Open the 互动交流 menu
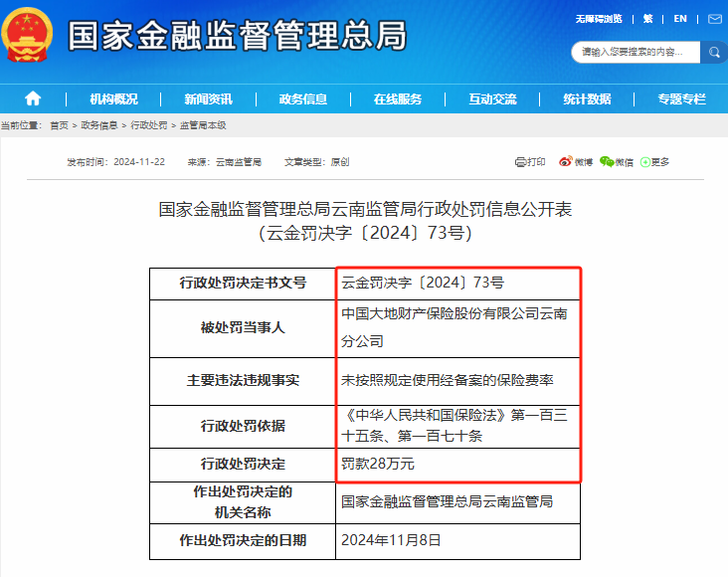 tap(492, 98)
